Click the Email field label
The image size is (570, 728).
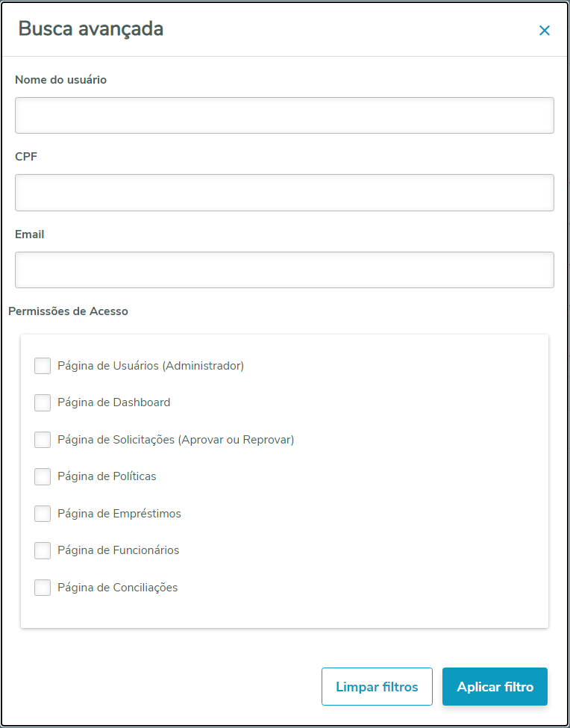(30, 234)
